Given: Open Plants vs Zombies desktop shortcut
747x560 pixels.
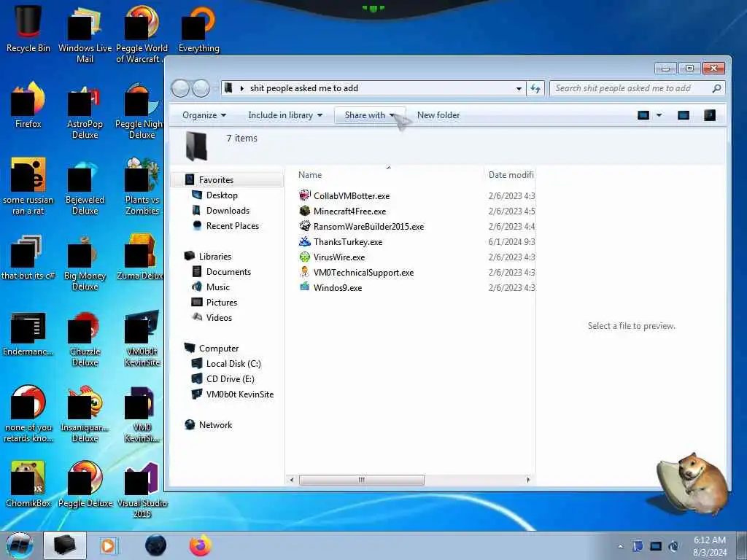Looking at the screenshot, I should tap(142, 187).
